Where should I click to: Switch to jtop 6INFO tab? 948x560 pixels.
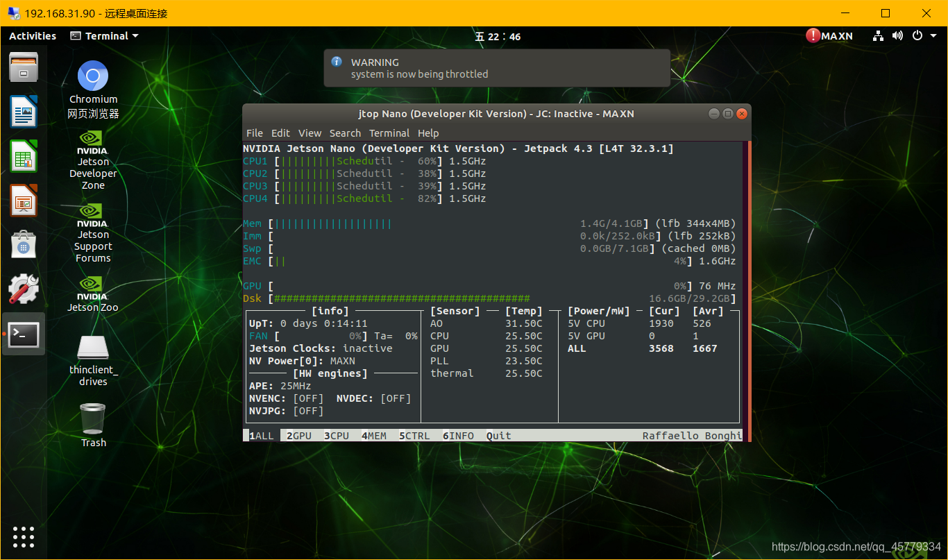pyautogui.click(x=458, y=436)
